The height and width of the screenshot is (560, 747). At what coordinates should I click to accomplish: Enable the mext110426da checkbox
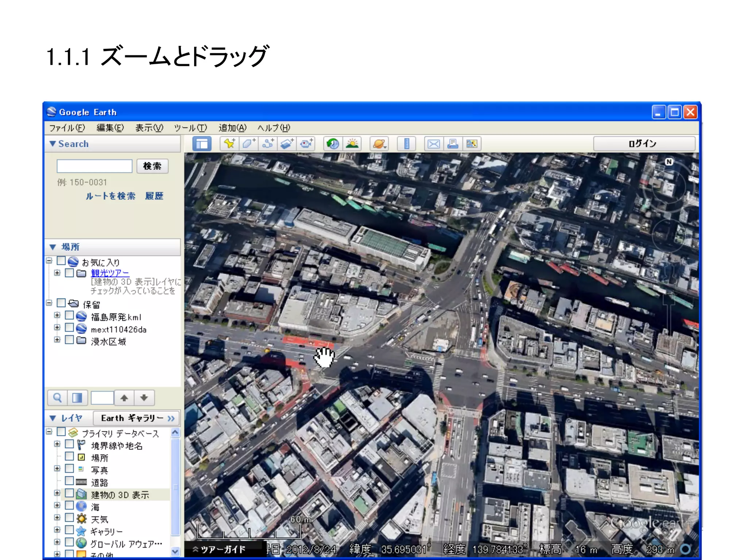[69, 328]
